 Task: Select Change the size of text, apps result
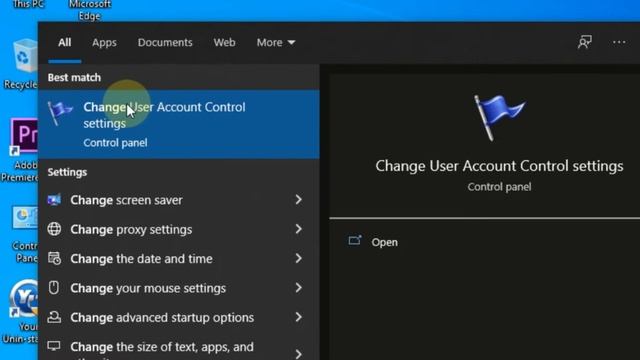click(x=179, y=347)
